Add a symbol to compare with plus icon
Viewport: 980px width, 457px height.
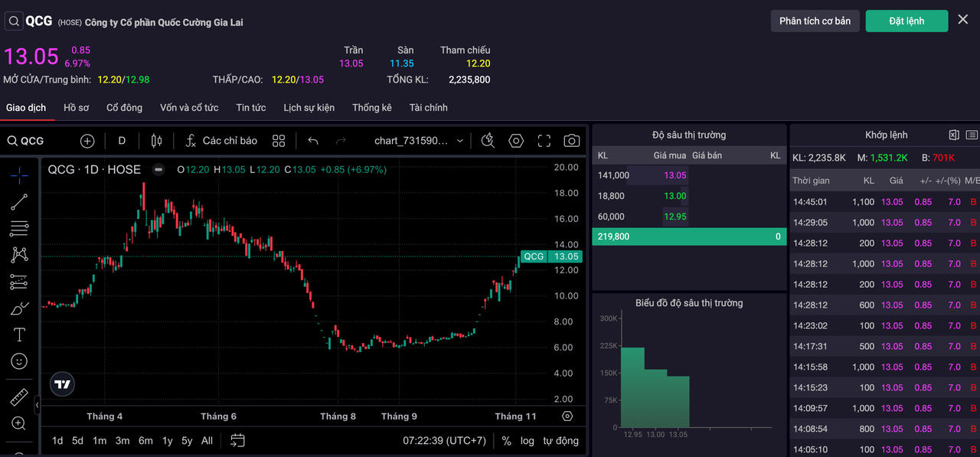tap(87, 141)
